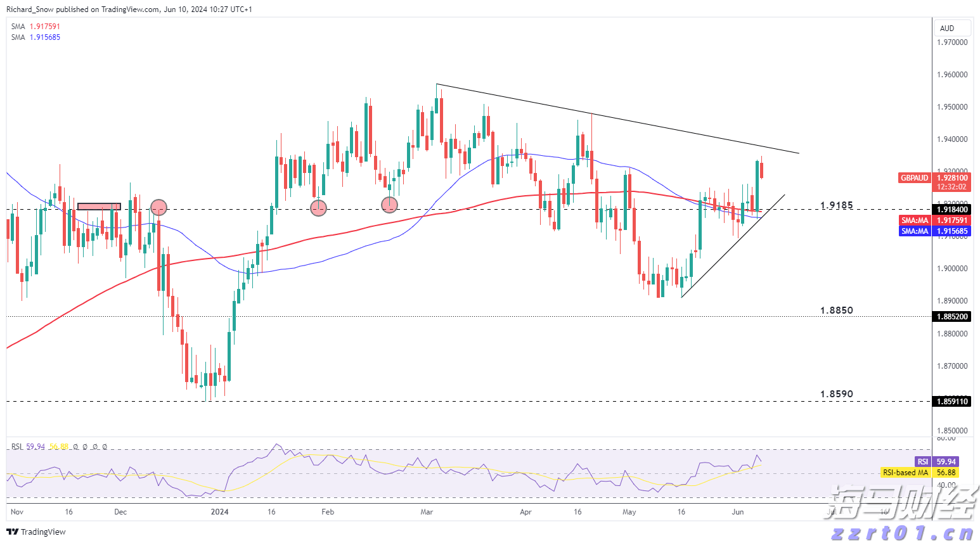Click the 1.8850 text annotation on chart
This screenshot has width=980, height=543.
pos(836,310)
